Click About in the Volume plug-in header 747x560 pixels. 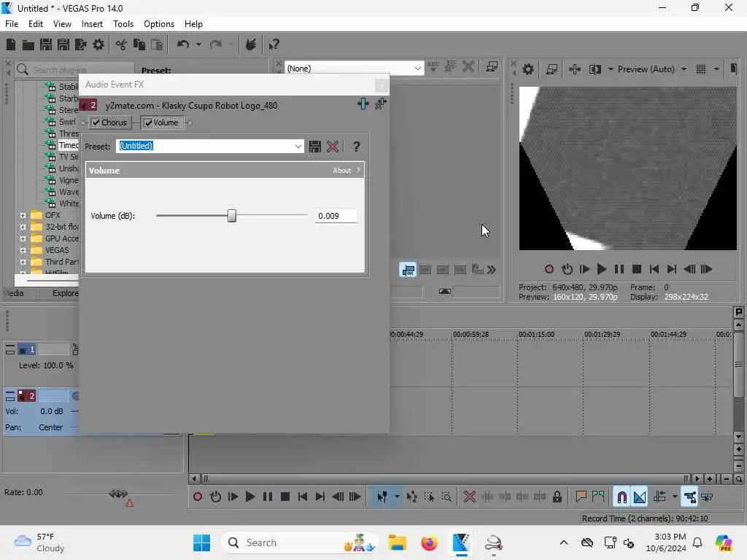(341, 171)
